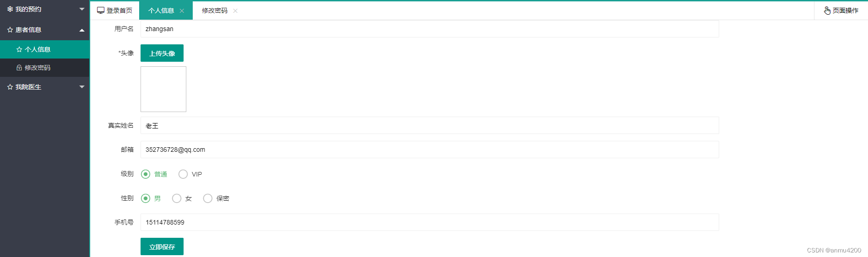Expand the 我院医生 menu arrow

[82, 87]
